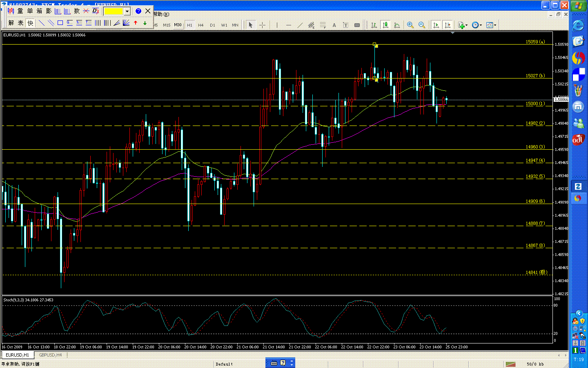Click the red up arrow icon

point(136,23)
